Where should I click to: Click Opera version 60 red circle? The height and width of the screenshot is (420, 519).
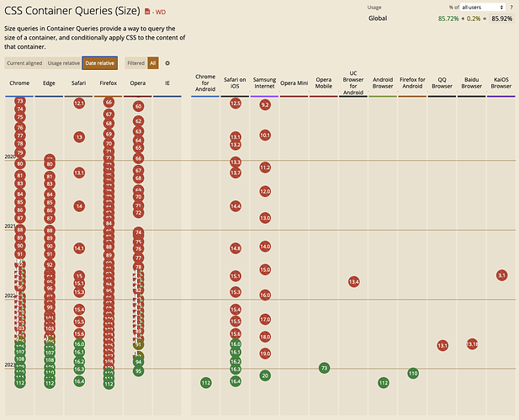click(x=138, y=106)
